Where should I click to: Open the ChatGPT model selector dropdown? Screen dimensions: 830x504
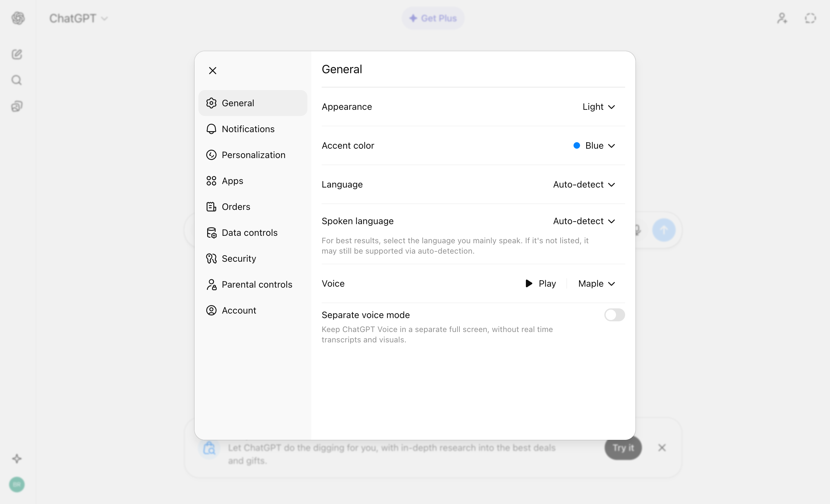(x=78, y=18)
